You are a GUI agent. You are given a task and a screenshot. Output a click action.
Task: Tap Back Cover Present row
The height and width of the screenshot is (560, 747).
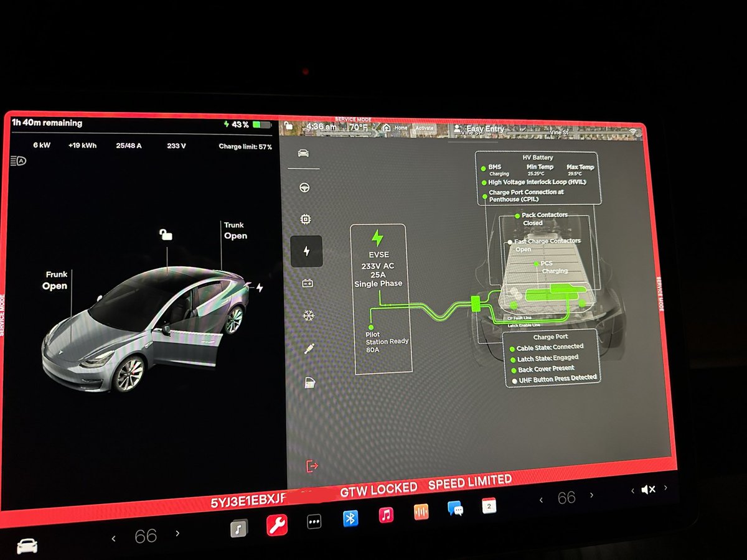(543, 370)
